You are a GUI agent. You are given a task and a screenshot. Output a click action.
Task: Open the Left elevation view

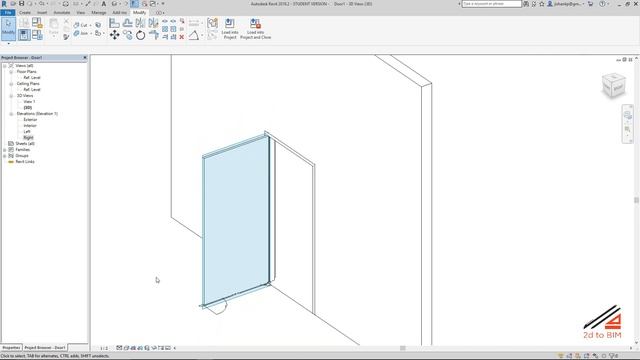[27, 132]
